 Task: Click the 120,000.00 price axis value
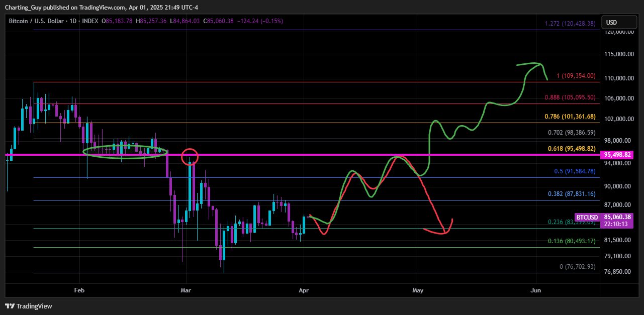click(x=618, y=32)
